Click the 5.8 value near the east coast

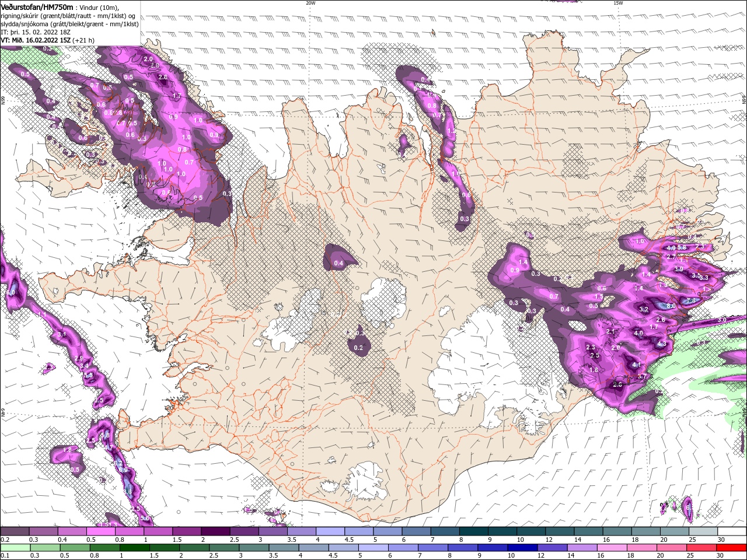(x=682, y=247)
